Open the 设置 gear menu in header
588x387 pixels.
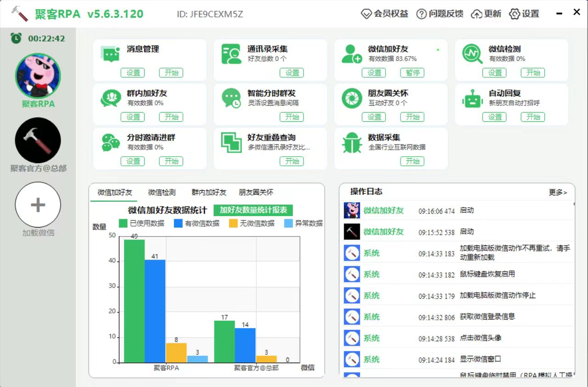click(524, 14)
